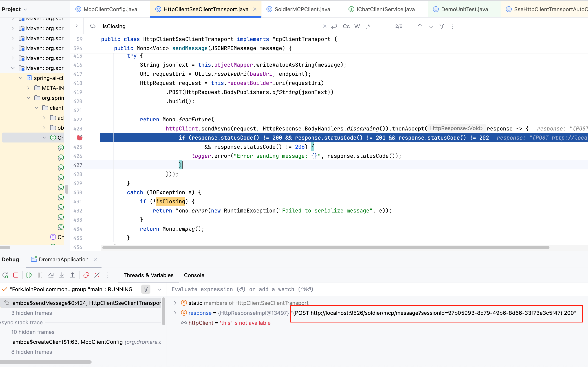Clear the isClosing search text
Image resolution: width=588 pixels, height=367 pixels.
325,26
